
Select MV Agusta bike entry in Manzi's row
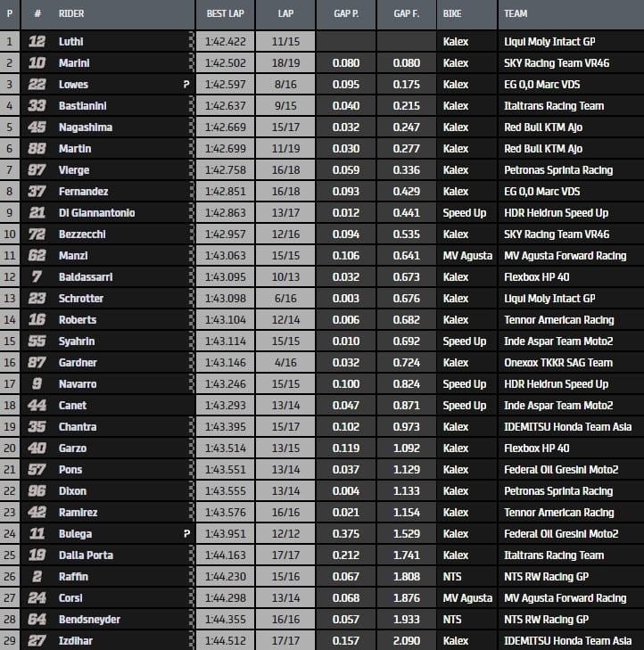(466, 256)
